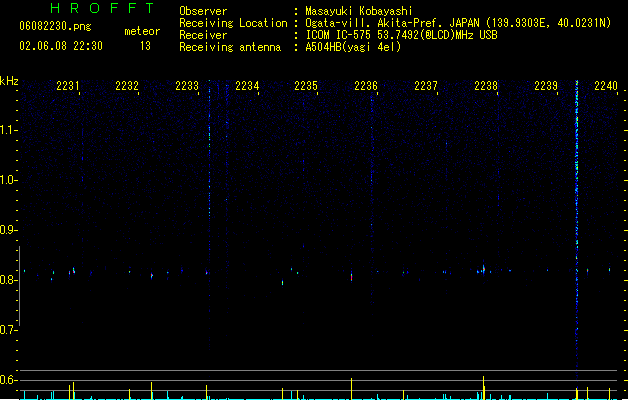The width and height of the screenshot is (629, 400).
Task: Click the 2238 time marker
Action: click(x=486, y=86)
